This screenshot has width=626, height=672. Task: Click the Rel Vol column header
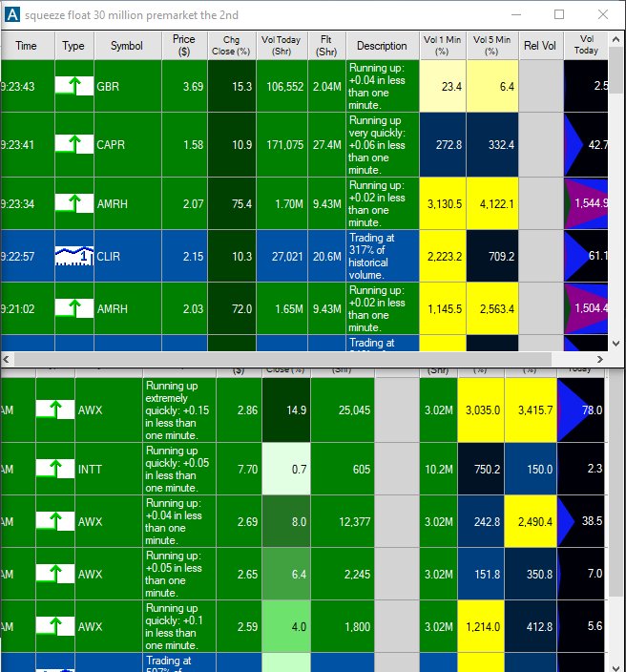pos(541,46)
